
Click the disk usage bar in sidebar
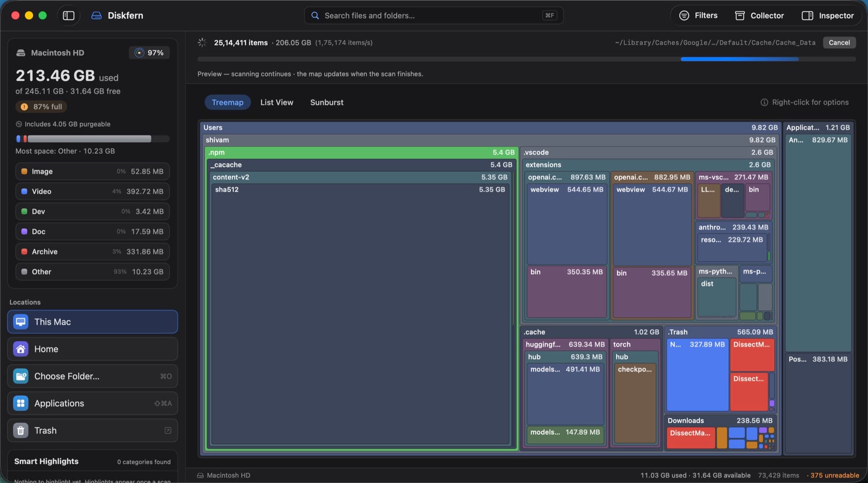93,139
